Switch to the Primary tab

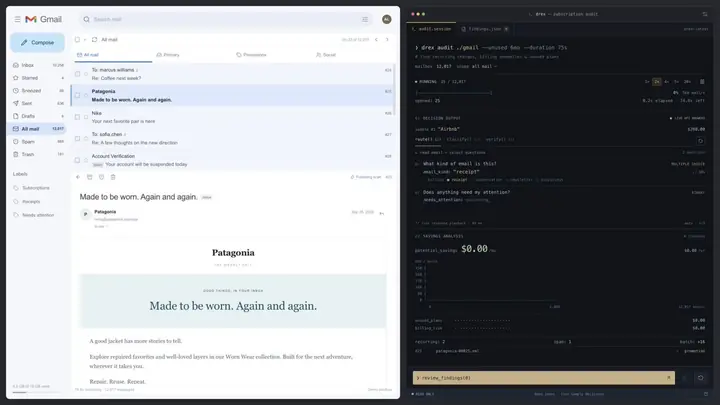coord(168,55)
